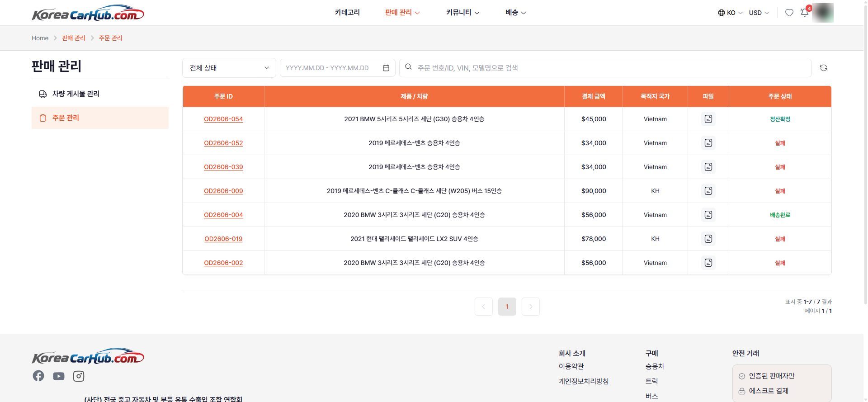Click the date range input field

[x=337, y=68]
